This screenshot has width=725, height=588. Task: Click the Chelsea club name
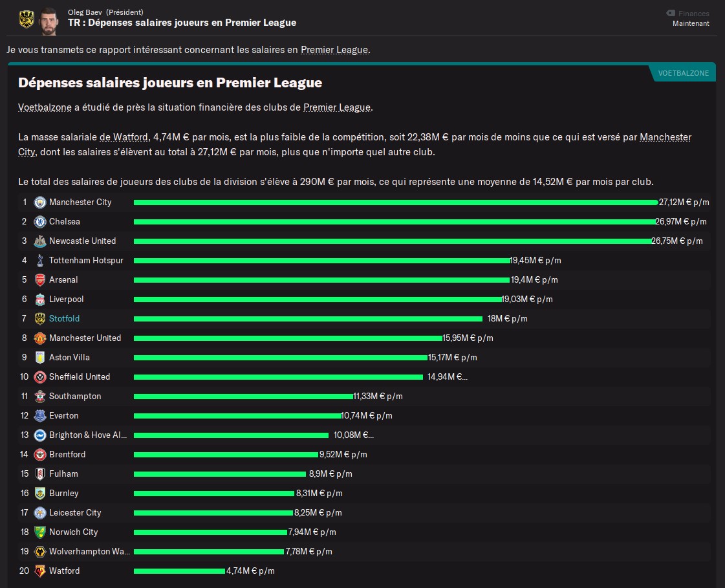65,222
